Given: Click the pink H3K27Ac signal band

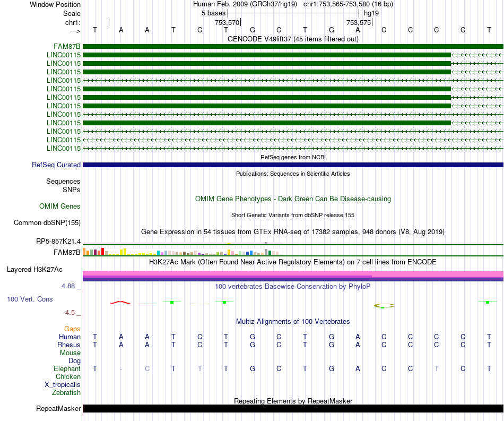Looking at the screenshot, I should click(293, 273).
